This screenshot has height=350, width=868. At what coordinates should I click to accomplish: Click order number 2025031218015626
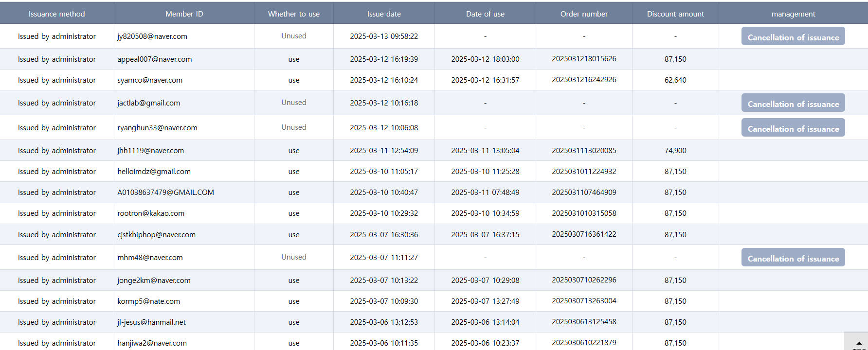tap(584, 59)
